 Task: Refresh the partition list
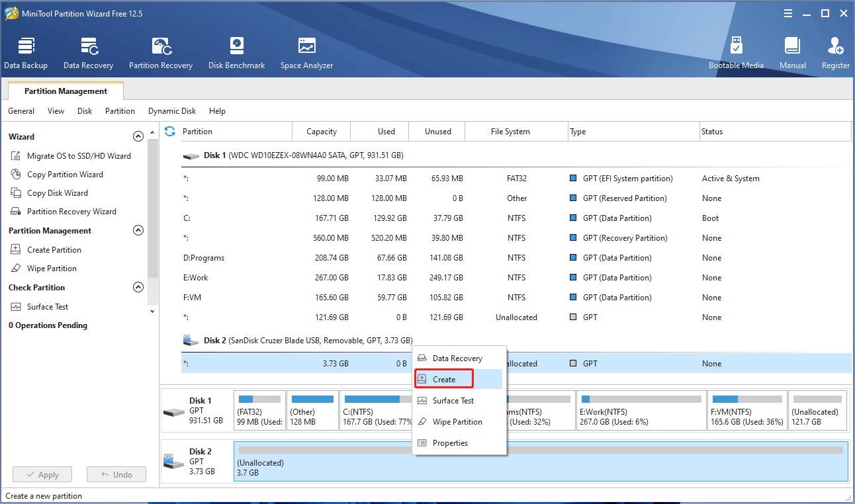[170, 131]
